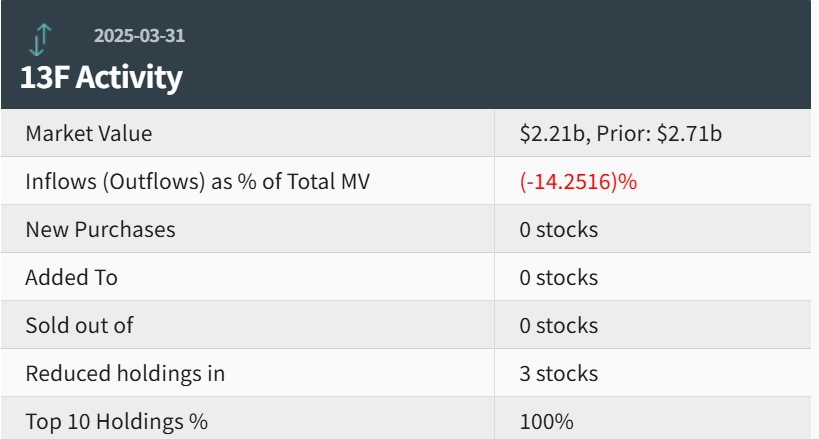
Task: Select the Market Value row label
Action: (89, 133)
